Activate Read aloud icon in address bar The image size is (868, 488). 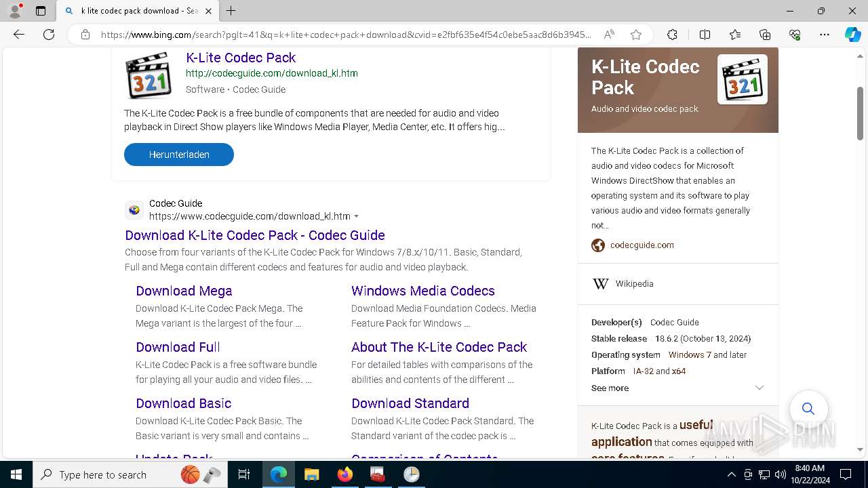click(609, 35)
